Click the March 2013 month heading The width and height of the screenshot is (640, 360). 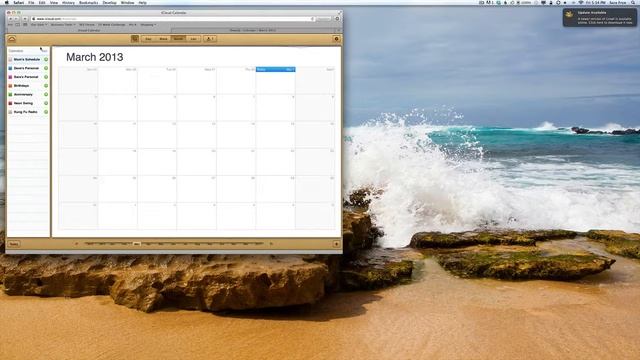pos(95,57)
